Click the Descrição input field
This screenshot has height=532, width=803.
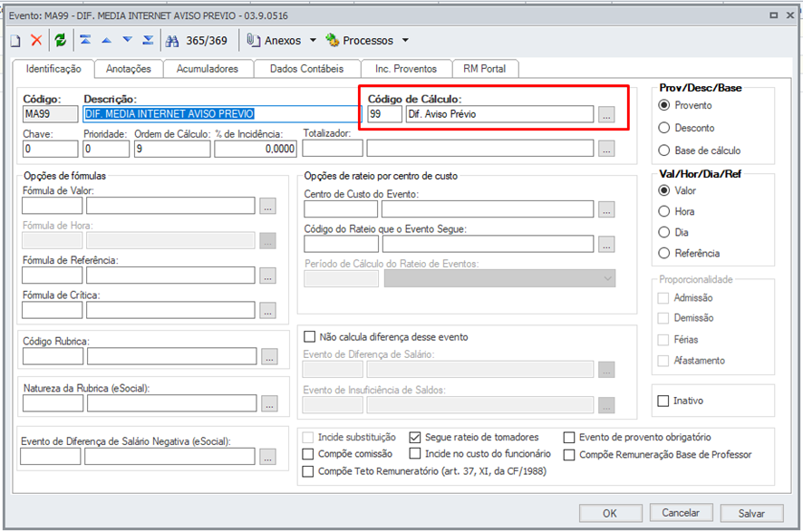click(x=222, y=114)
